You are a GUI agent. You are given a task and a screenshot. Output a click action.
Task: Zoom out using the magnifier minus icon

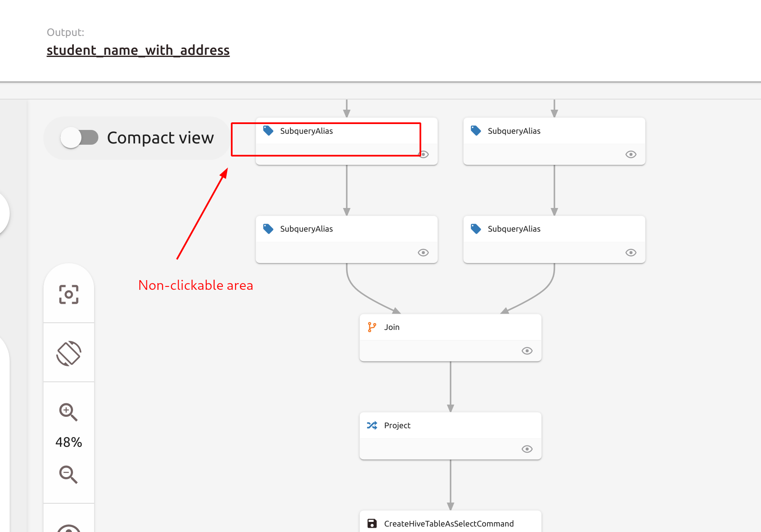pos(69,475)
